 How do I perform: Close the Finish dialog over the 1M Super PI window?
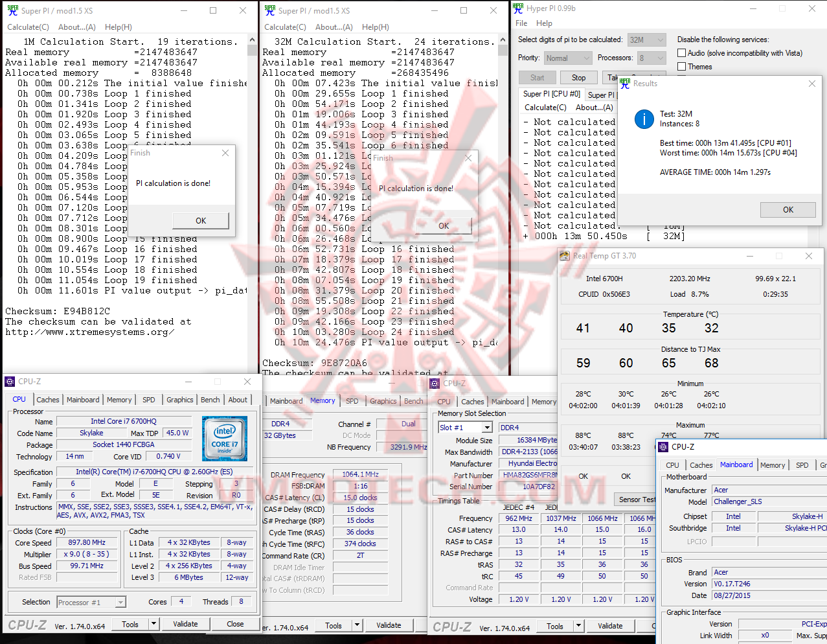coord(225,153)
